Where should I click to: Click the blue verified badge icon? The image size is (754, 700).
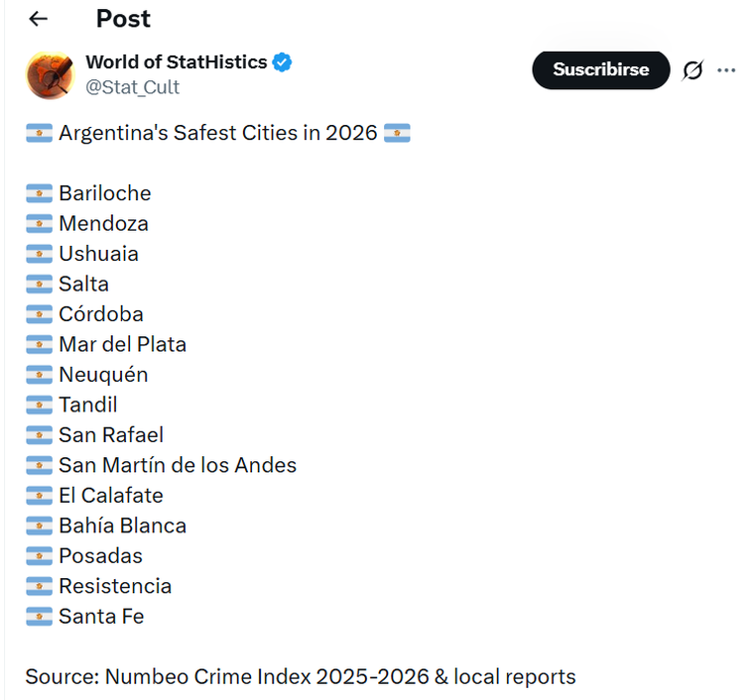point(282,62)
